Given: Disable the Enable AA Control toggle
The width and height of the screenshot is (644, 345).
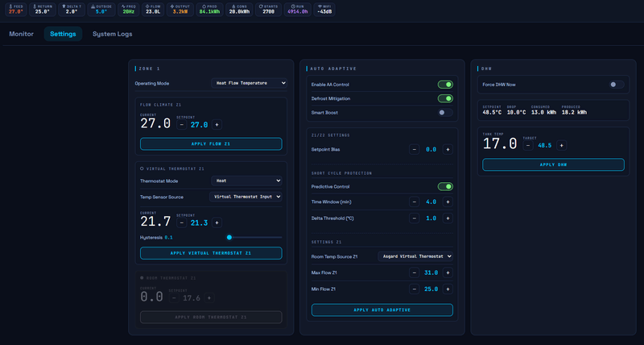Looking at the screenshot, I should 445,84.
